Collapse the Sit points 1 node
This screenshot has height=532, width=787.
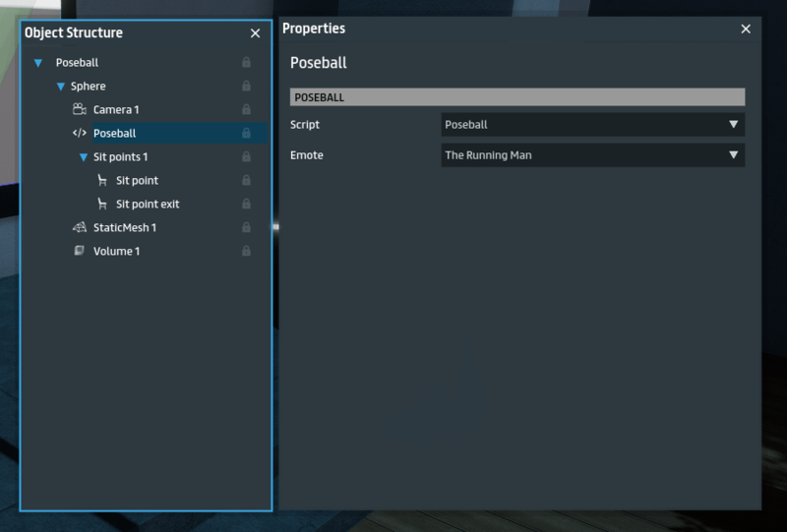84,157
